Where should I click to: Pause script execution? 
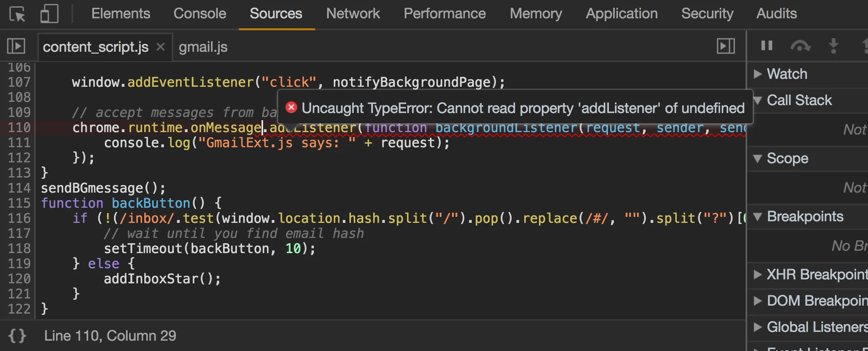point(767,46)
